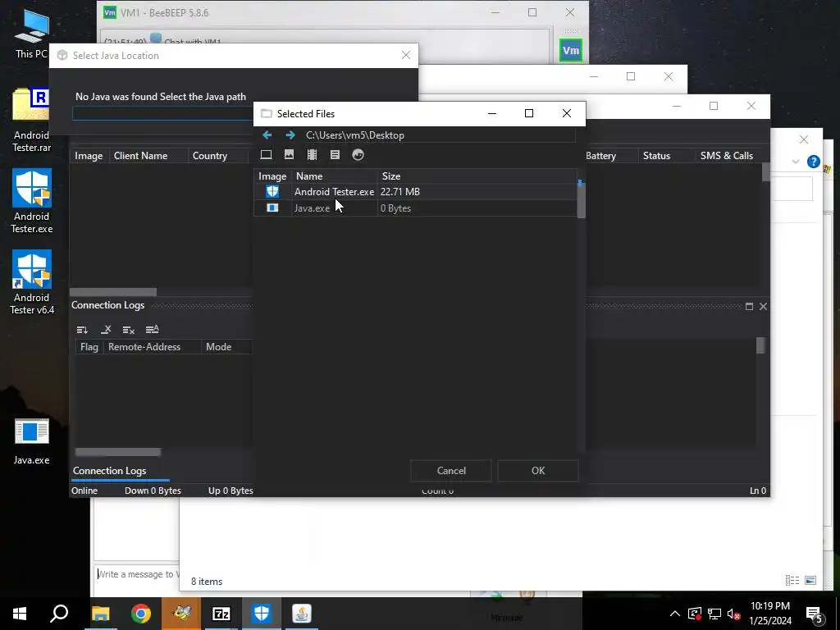Image resolution: width=840 pixels, height=630 pixels.
Task: Click the Connection Logs horizontal scrollbar
Action: (118, 452)
